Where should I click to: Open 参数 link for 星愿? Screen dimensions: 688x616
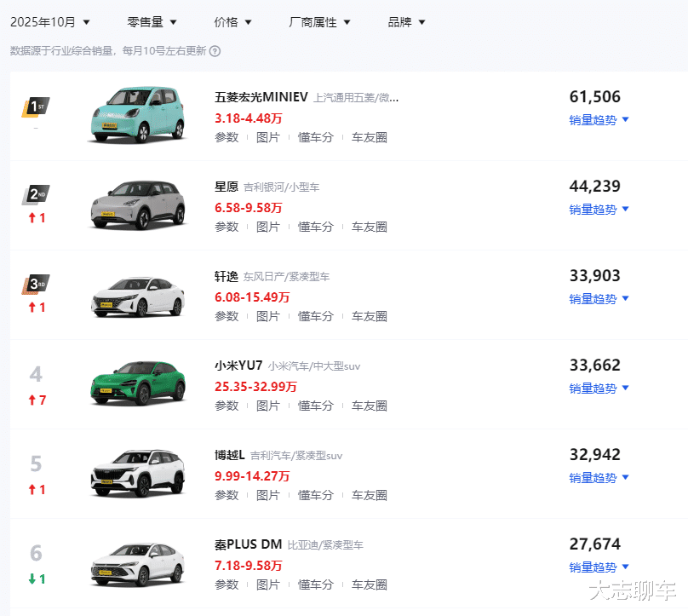click(226, 227)
